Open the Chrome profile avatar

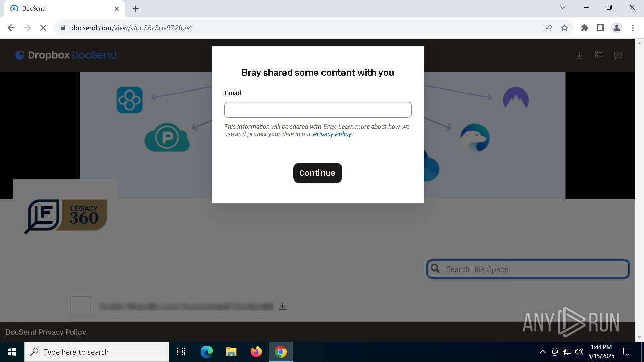coord(617,28)
